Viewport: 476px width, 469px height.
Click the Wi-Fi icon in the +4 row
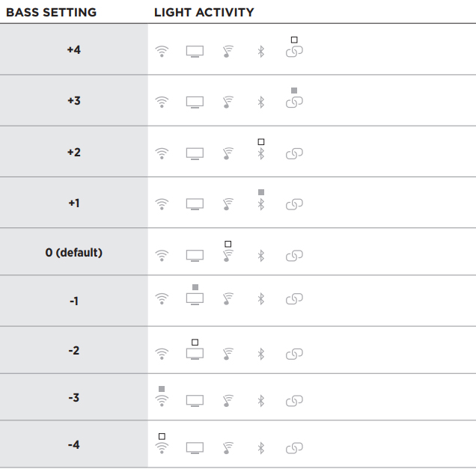coord(162,52)
